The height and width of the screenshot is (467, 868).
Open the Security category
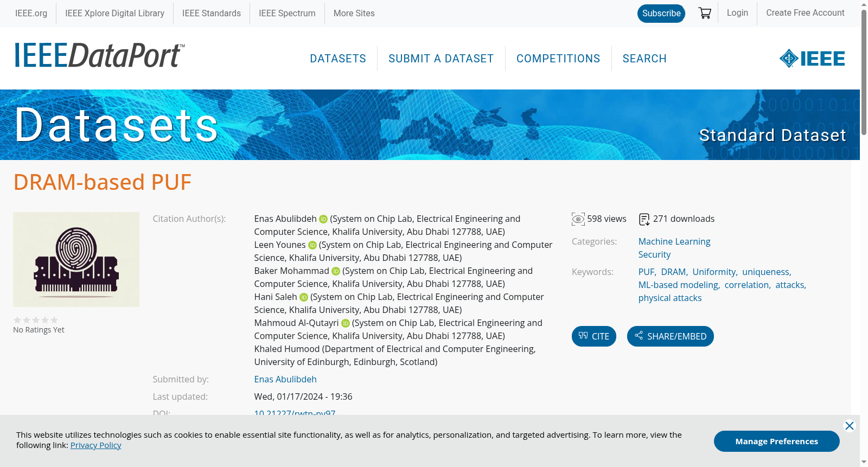click(x=654, y=254)
